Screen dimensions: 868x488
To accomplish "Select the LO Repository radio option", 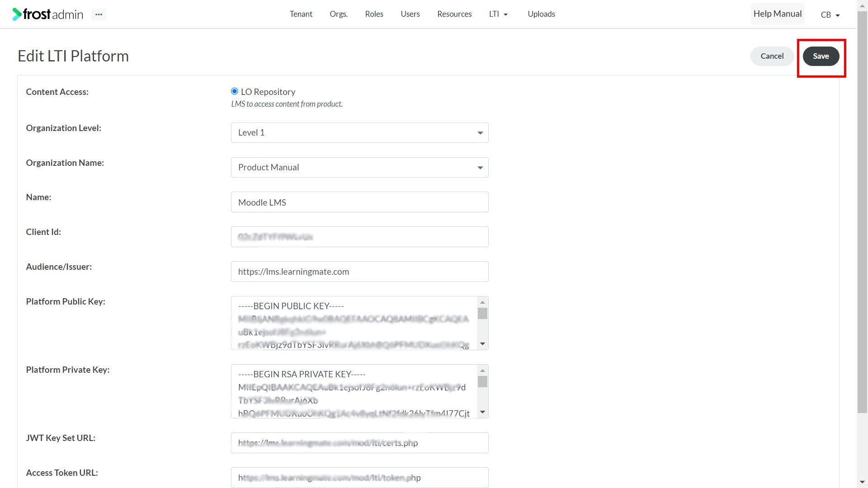I will (x=235, y=91).
